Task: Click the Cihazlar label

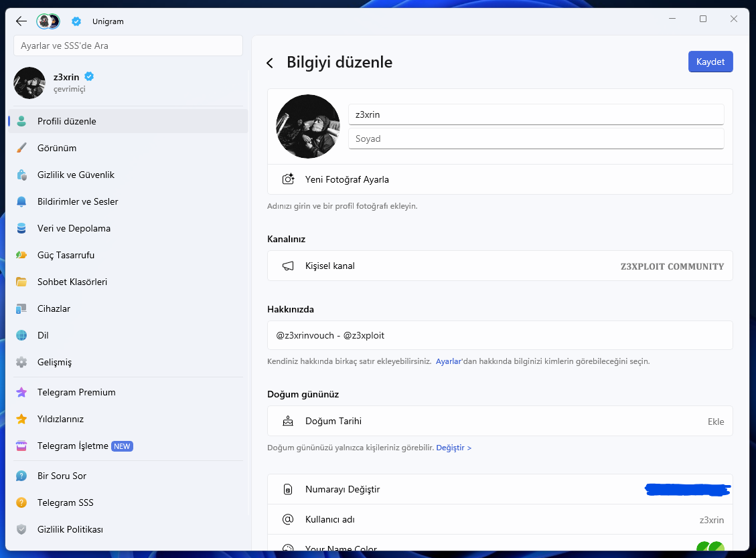Action: (x=54, y=308)
